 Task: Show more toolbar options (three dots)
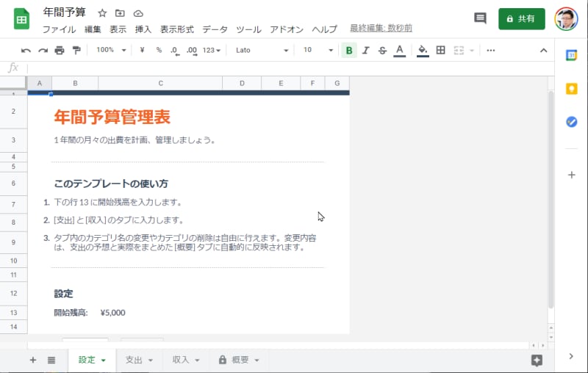[490, 50]
